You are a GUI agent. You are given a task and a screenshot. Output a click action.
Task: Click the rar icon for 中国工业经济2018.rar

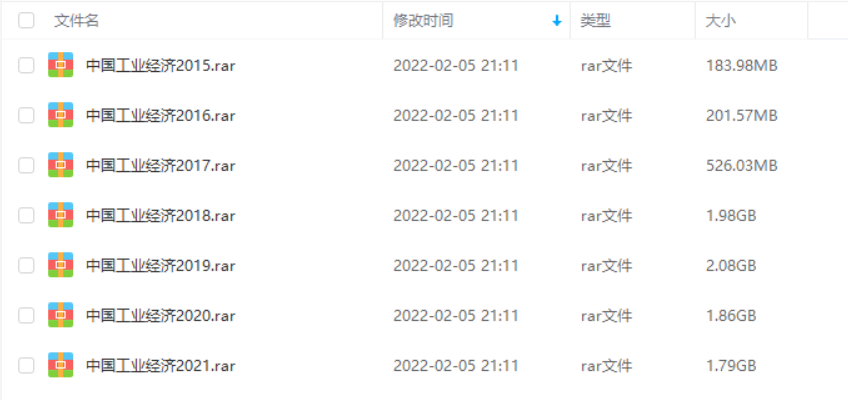click(60, 215)
